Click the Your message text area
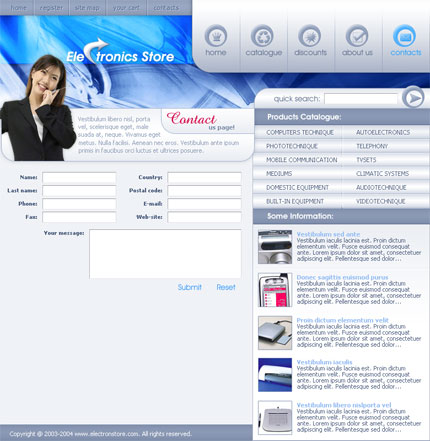Viewport: 430px width, 441px height. click(x=165, y=253)
